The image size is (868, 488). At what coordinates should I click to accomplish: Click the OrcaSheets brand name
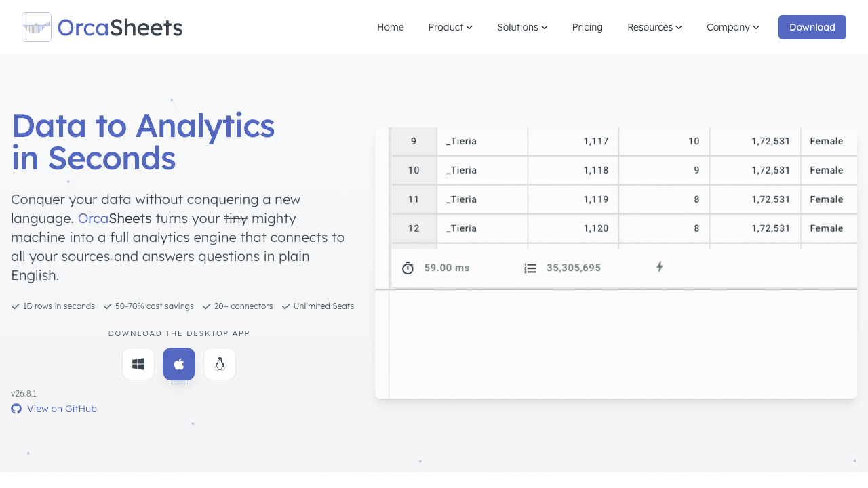[120, 27]
